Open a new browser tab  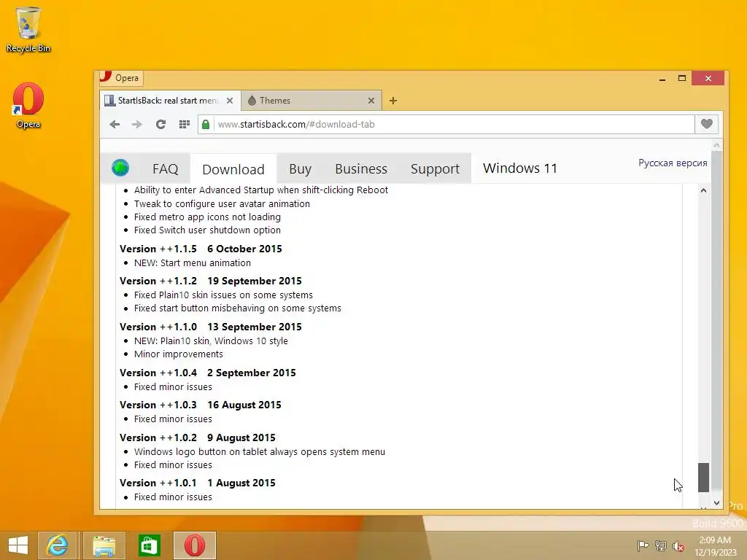click(x=393, y=101)
